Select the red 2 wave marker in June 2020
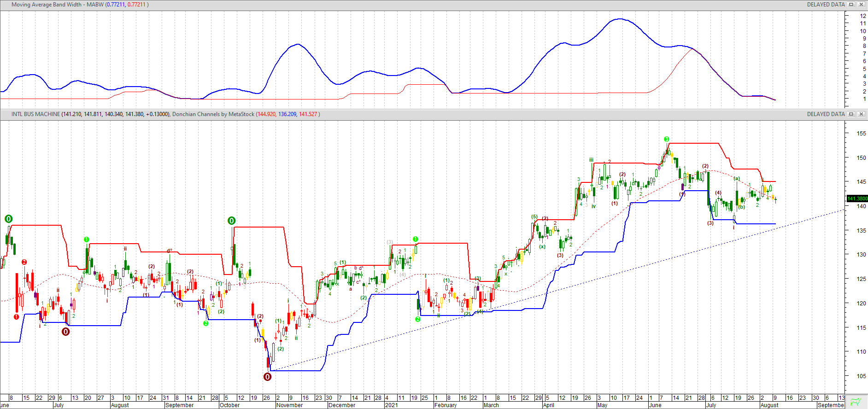Viewport: 868px width, 409px height. click(24, 262)
